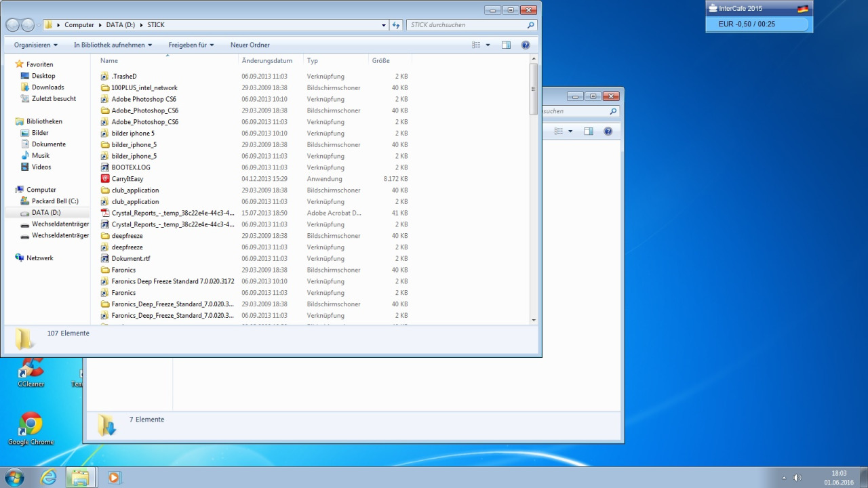Image resolution: width=868 pixels, height=488 pixels.
Task: Open the Windows Start menu
Action: tap(14, 477)
